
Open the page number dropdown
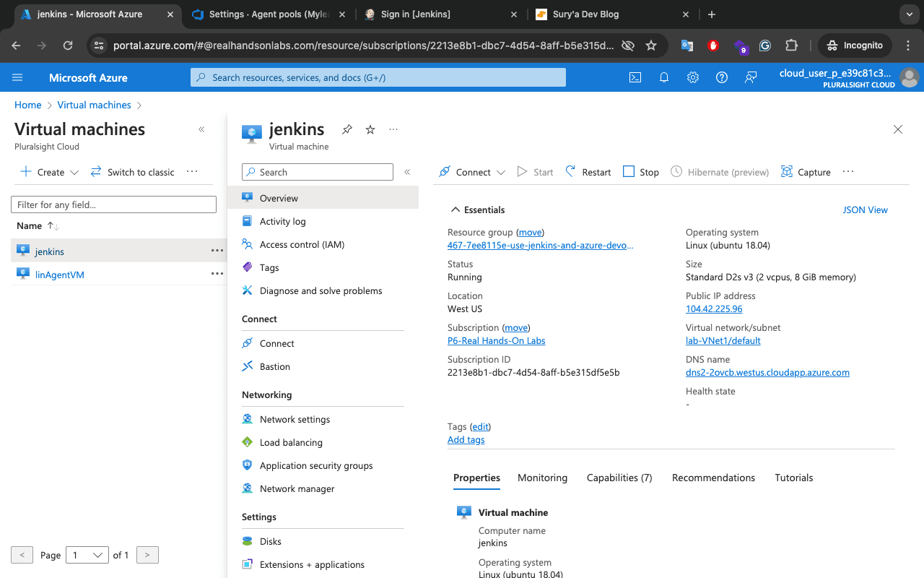87,555
